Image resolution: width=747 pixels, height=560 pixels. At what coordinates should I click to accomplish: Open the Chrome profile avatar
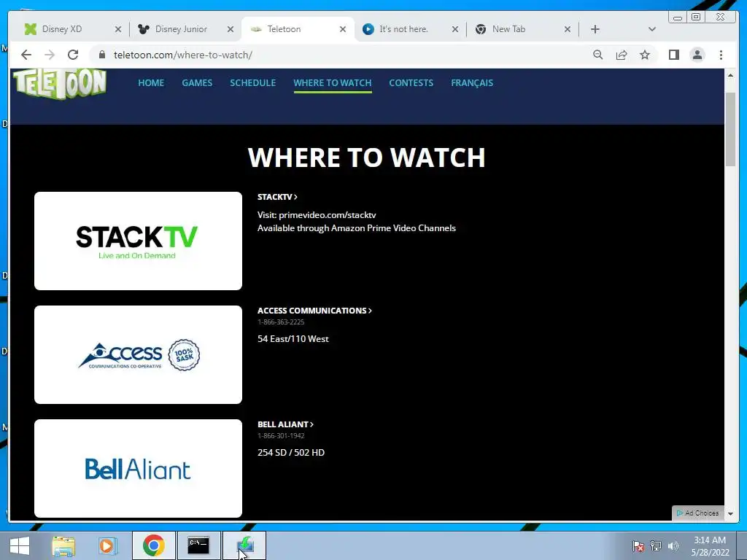pos(697,55)
